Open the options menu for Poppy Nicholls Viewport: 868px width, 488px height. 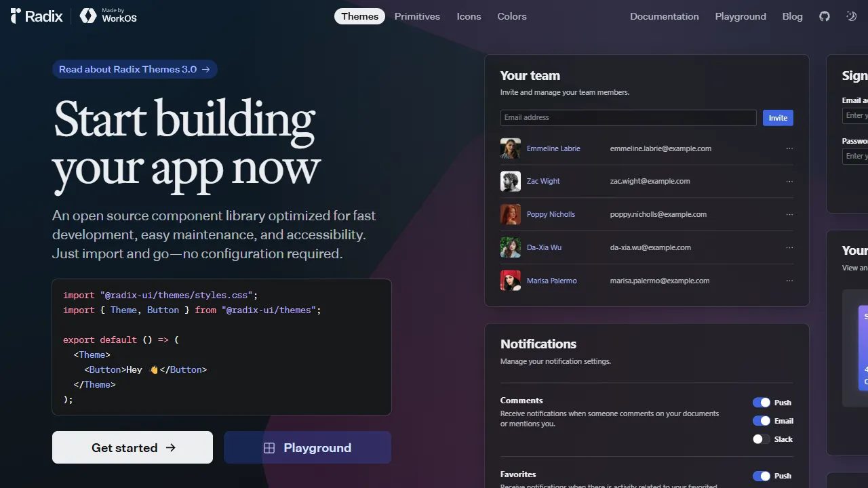click(789, 214)
